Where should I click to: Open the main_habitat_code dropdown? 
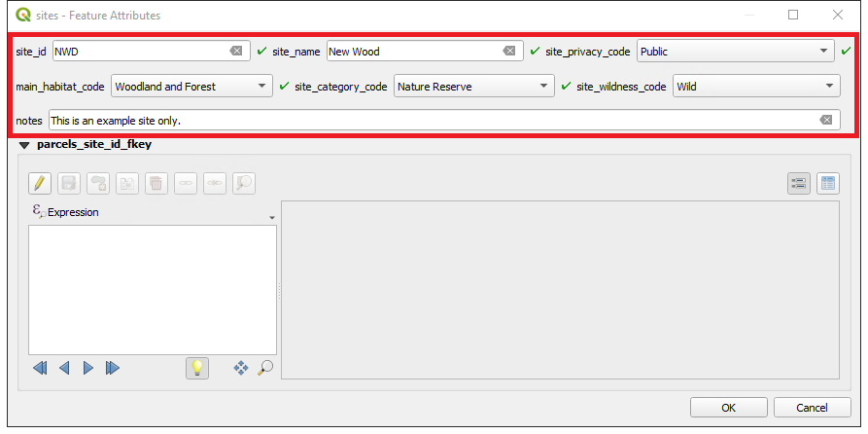click(x=191, y=87)
